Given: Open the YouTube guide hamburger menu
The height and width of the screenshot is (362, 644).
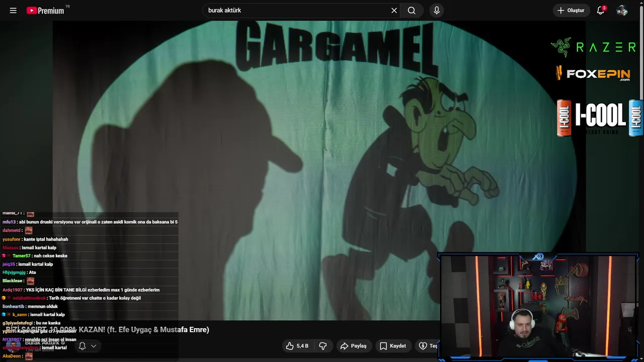Looking at the screenshot, I should tap(13, 11).
